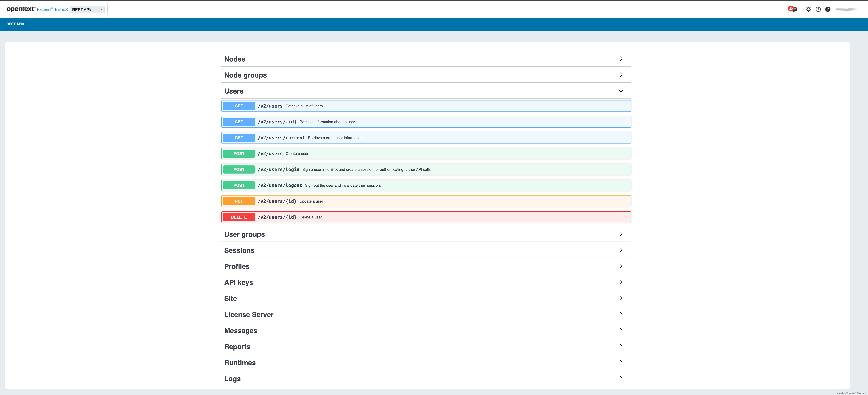Expand the Runtimes section

pyautogui.click(x=426, y=363)
